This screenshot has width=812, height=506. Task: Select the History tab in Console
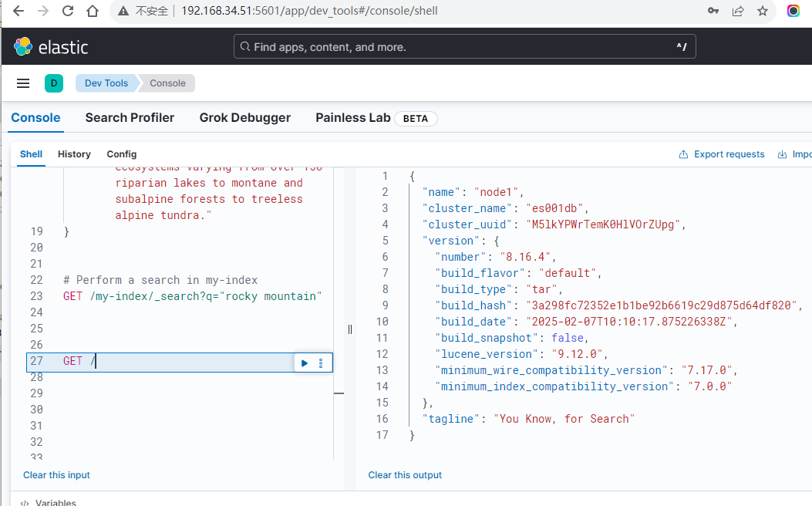pos(74,154)
